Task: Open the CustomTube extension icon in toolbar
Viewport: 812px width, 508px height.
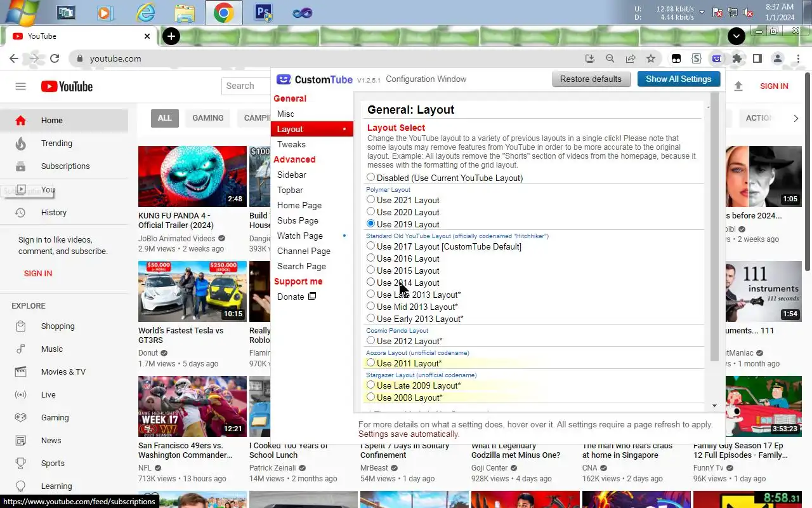Action: click(x=717, y=58)
